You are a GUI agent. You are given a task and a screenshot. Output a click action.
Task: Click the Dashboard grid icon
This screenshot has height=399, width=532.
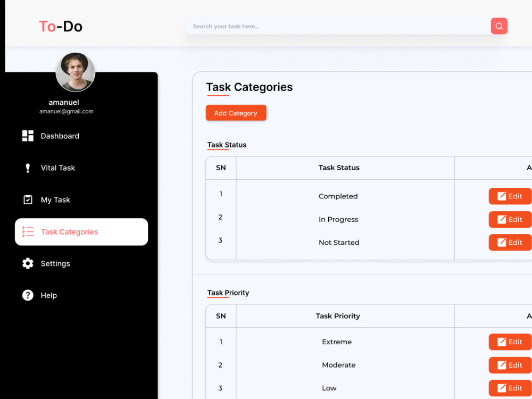[28, 136]
